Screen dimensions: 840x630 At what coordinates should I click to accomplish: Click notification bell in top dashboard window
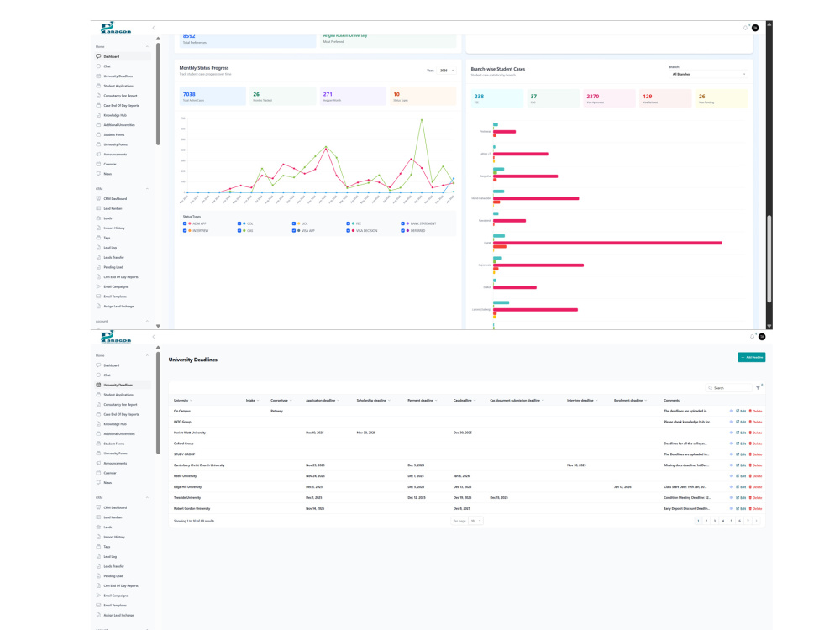[745, 28]
